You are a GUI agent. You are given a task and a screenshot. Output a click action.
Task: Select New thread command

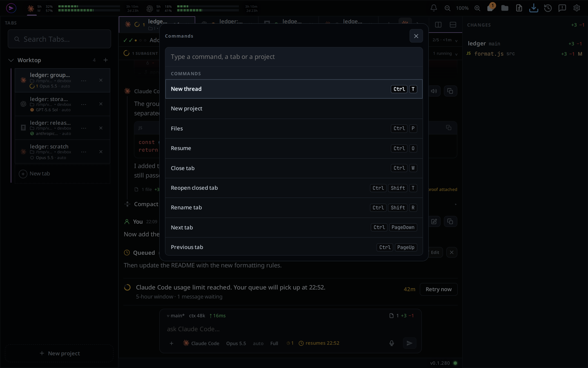[294, 89]
